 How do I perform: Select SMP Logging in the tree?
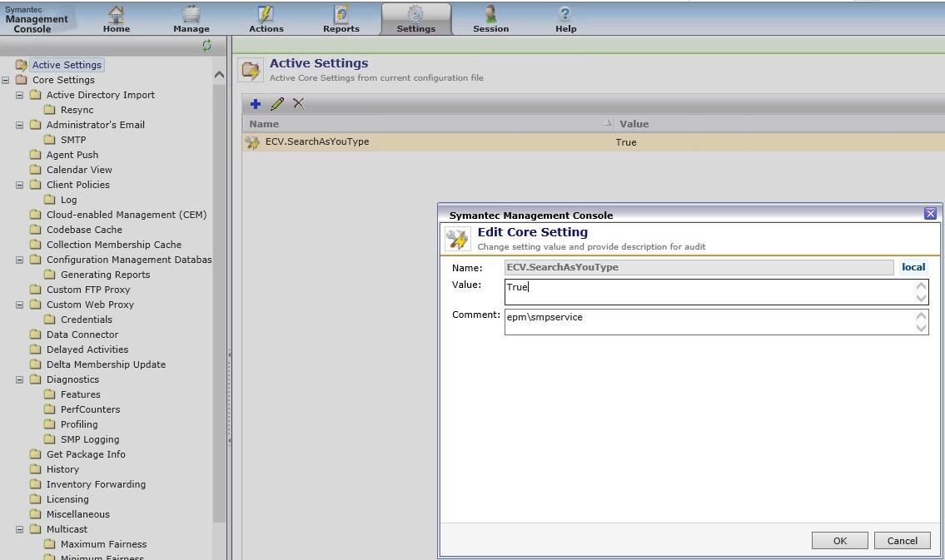coord(89,439)
